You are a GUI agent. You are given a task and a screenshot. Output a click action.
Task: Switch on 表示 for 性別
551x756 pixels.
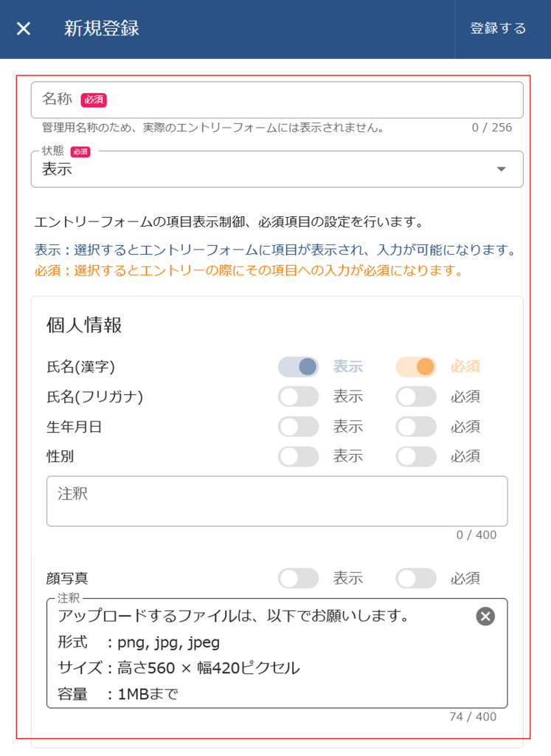pos(299,456)
